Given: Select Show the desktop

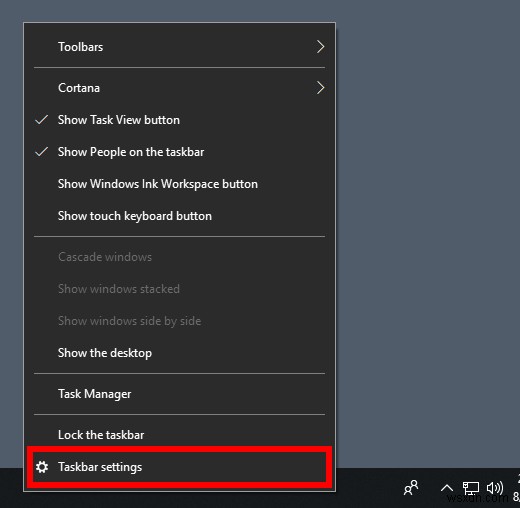Looking at the screenshot, I should tap(179, 353).
